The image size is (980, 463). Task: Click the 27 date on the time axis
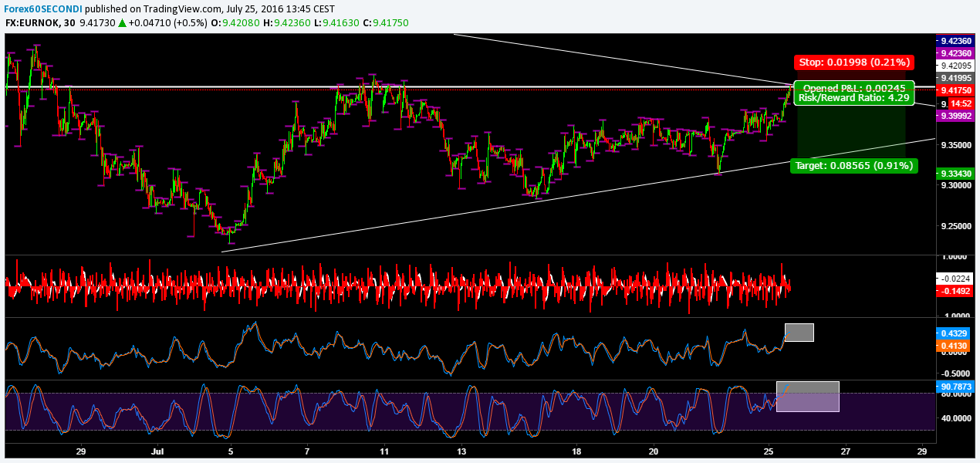(846, 451)
